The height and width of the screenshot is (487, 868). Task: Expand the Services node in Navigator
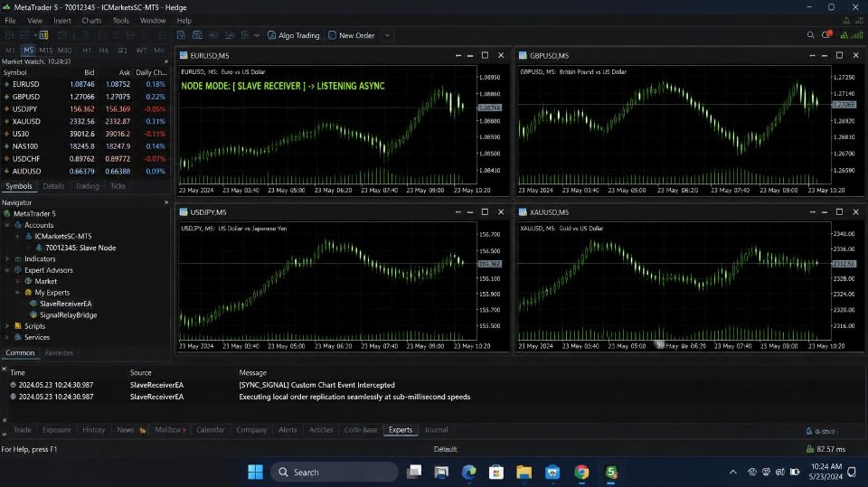point(7,337)
